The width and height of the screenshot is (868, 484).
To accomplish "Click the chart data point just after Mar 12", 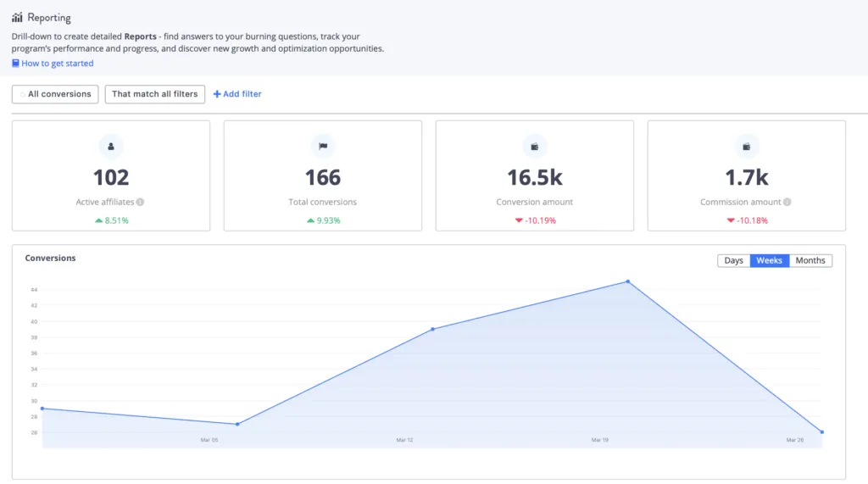I will tap(432, 329).
